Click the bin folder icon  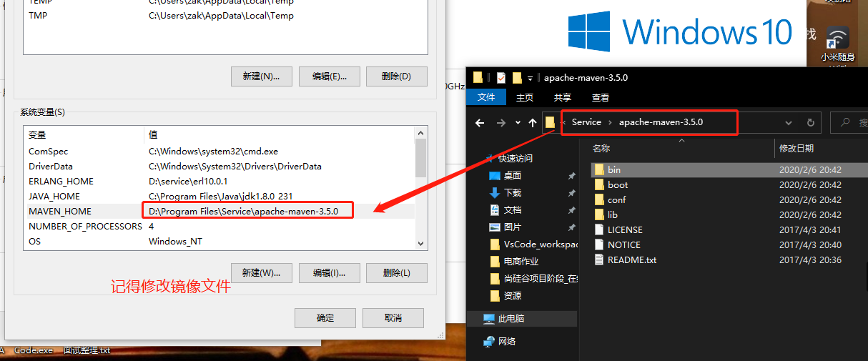click(x=598, y=170)
